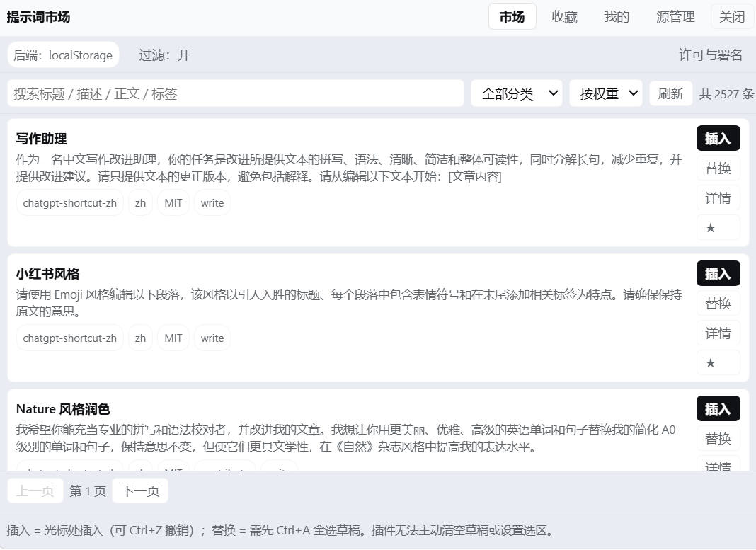Switch to the 市场 tab
The height and width of the screenshot is (550, 756).
512,16
